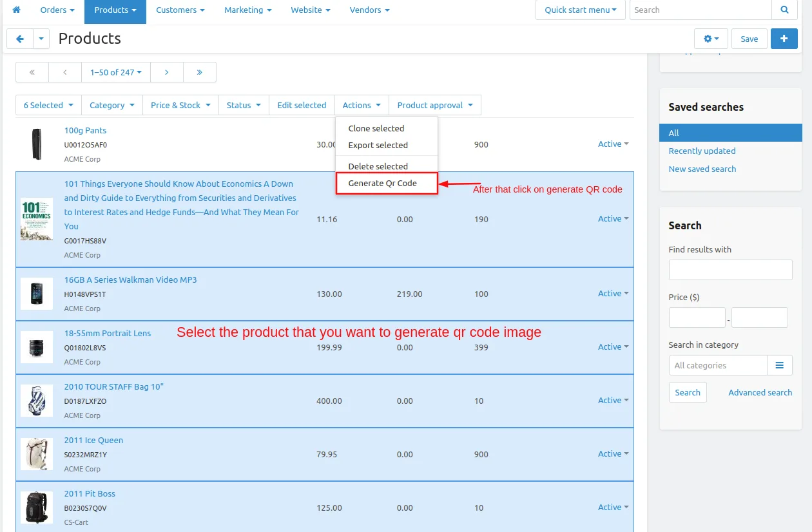The height and width of the screenshot is (532, 812).
Task: Open the Marketing top menu
Action: coord(247,10)
